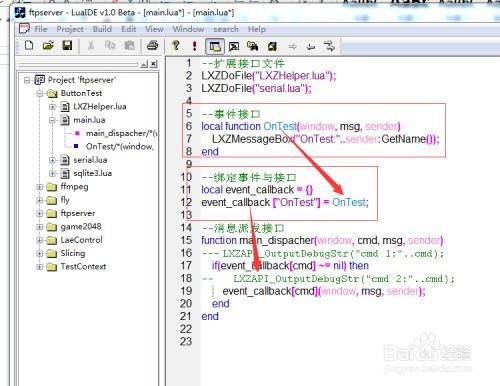Click the red exclamation mark icon
The width and height of the screenshot is (500, 386).
click(195, 46)
